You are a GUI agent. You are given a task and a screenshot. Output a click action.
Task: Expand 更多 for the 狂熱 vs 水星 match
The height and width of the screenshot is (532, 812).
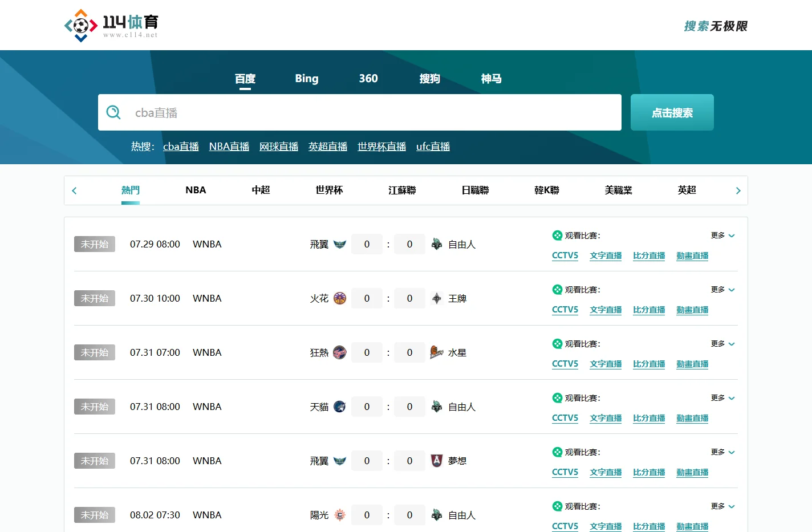(723, 344)
